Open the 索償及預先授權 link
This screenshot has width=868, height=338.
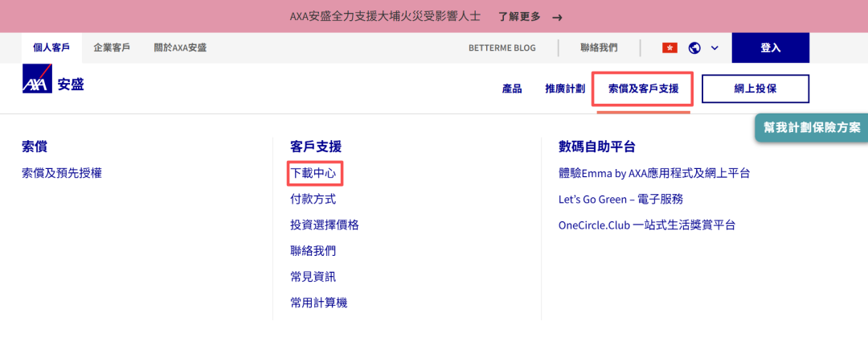click(62, 173)
